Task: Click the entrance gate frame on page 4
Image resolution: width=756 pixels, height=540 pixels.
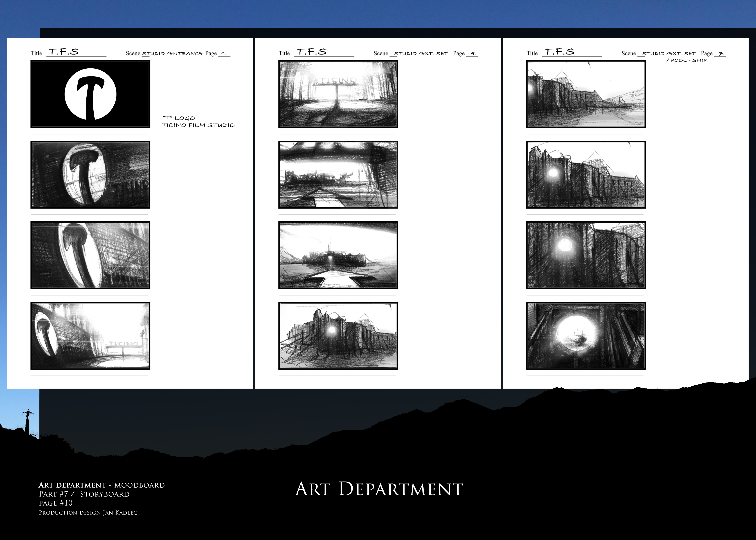Action: pyautogui.click(x=90, y=336)
